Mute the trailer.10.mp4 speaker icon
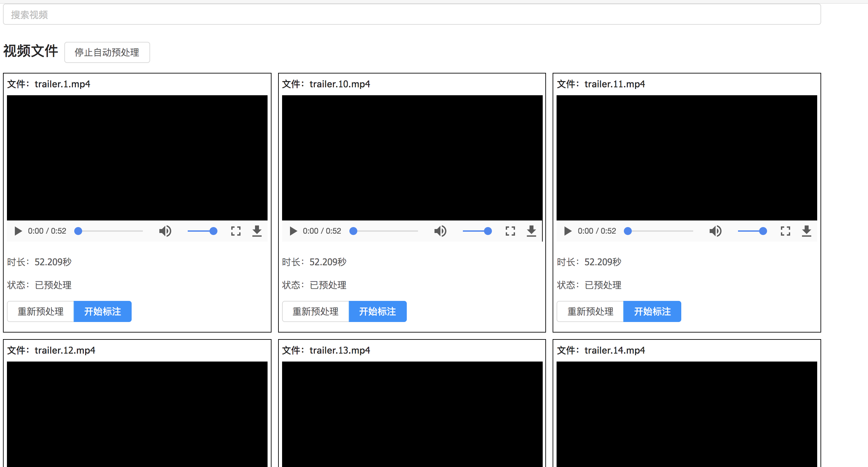The width and height of the screenshot is (868, 467). coord(440,231)
